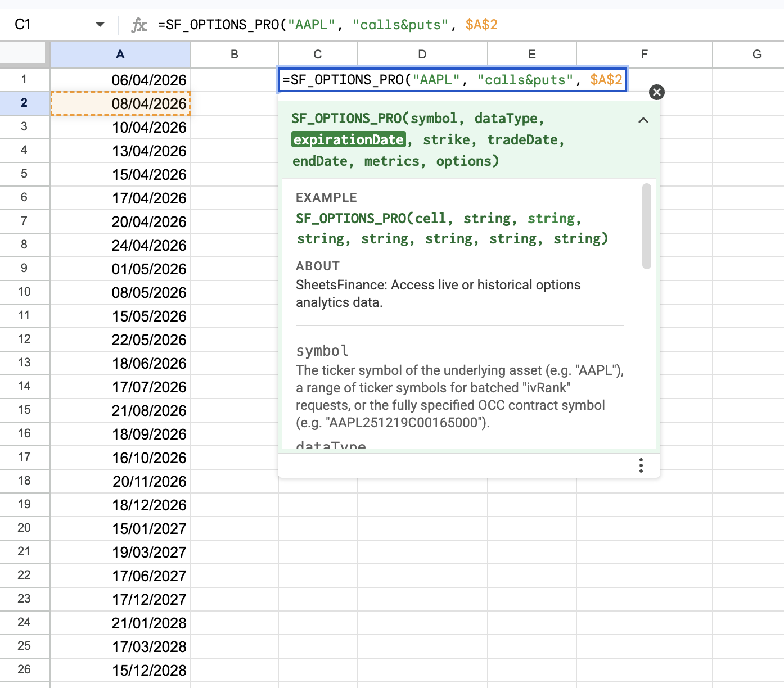Image resolution: width=784 pixels, height=688 pixels.
Task: Click the symbol parameter heading
Action: (322, 351)
